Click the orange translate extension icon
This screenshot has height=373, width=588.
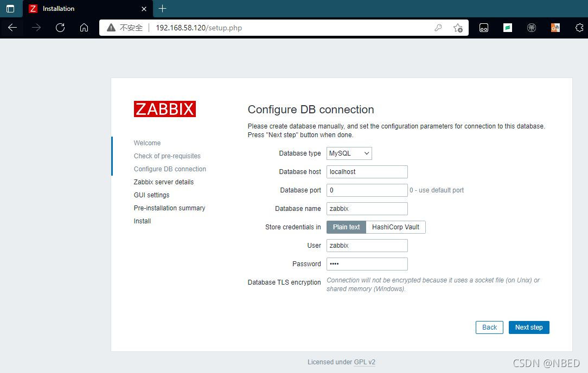(x=555, y=27)
